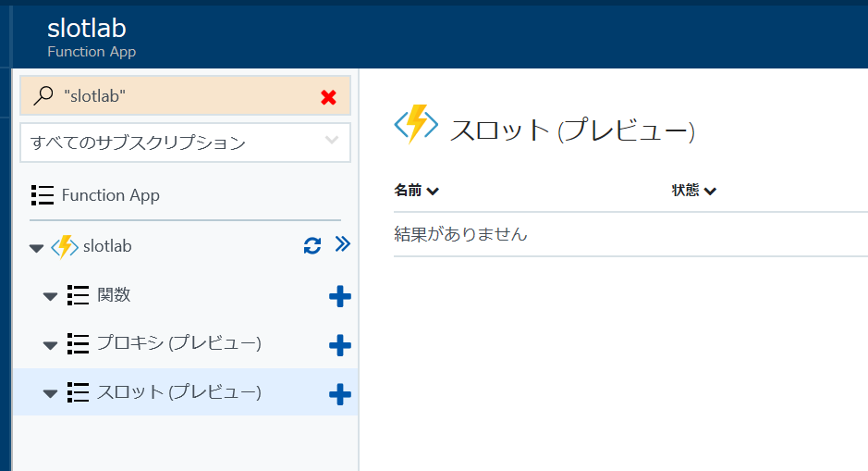Add a new function with 関数 plus
868x471 pixels.
pos(340,296)
